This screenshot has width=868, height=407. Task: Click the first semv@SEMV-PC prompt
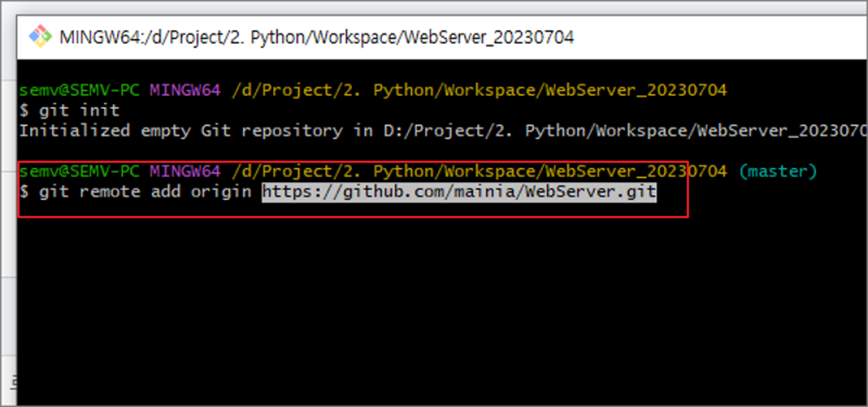(x=80, y=90)
